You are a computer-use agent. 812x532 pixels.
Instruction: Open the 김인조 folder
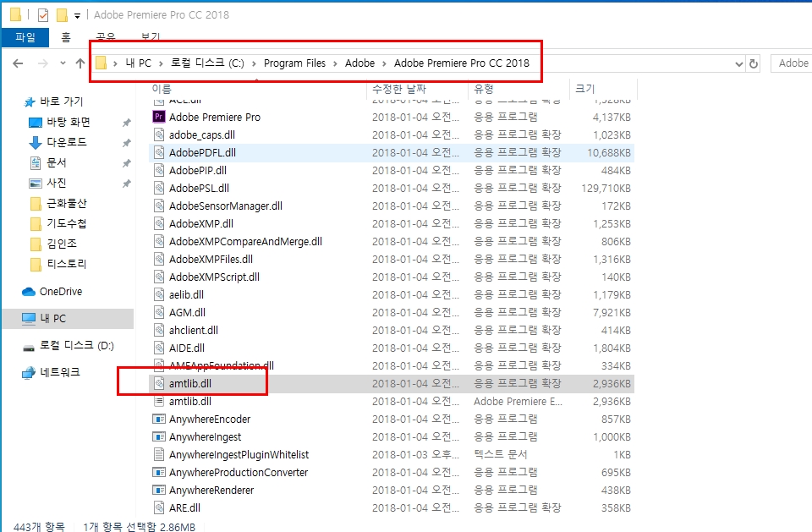[x=62, y=244]
